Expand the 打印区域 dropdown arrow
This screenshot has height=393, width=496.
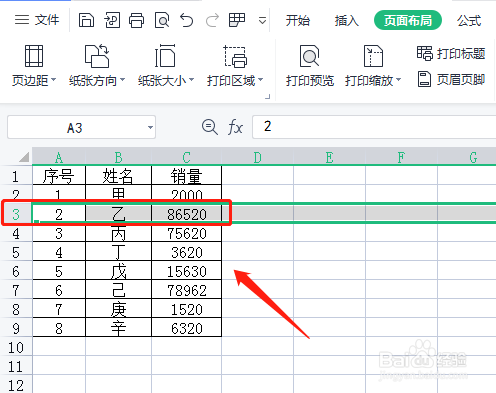(x=261, y=80)
